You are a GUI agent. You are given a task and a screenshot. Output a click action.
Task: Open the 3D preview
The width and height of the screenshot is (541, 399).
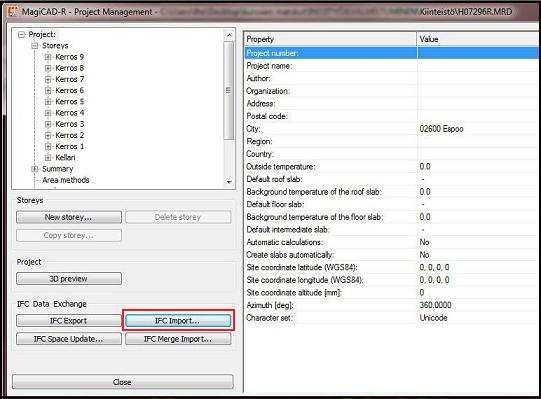tap(69, 279)
